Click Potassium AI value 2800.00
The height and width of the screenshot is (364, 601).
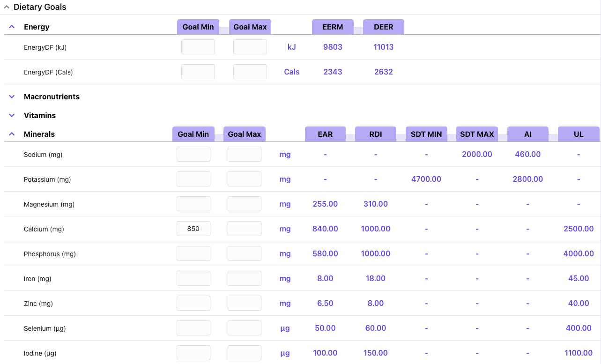[x=528, y=179]
